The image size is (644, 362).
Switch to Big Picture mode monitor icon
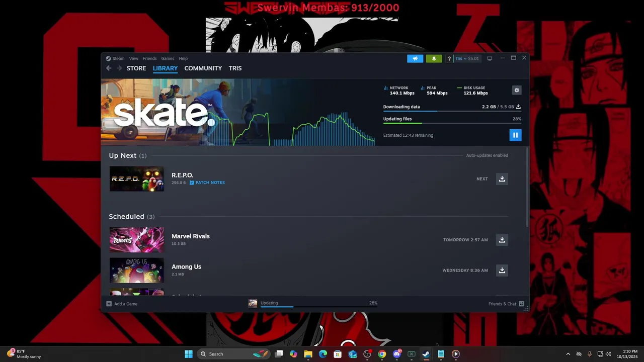tap(490, 58)
